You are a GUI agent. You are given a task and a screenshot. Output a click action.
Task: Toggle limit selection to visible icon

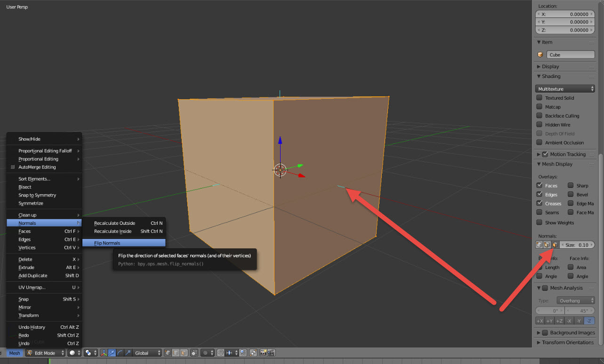[x=193, y=353]
